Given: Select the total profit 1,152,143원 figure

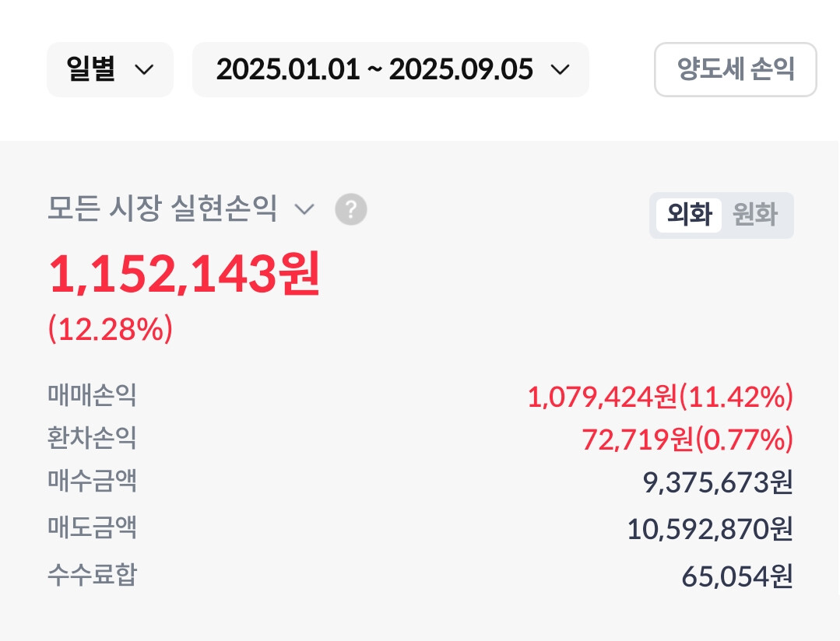Looking at the screenshot, I should [185, 274].
